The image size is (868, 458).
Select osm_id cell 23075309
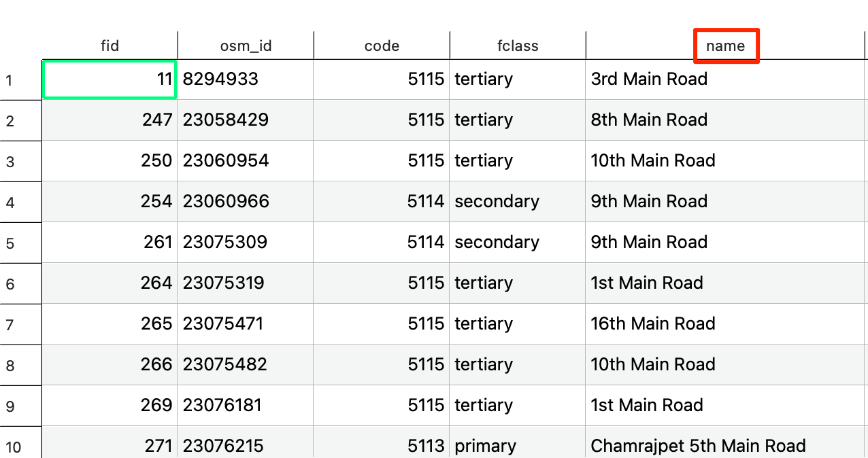click(x=246, y=243)
